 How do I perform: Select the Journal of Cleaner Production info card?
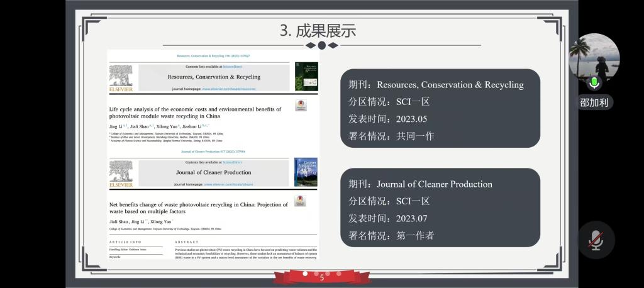click(x=440, y=209)
